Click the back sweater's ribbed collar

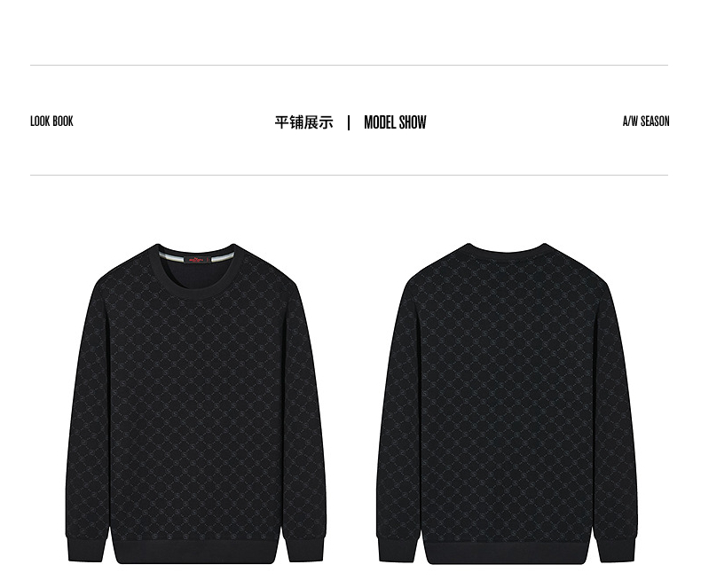[507, 249]
